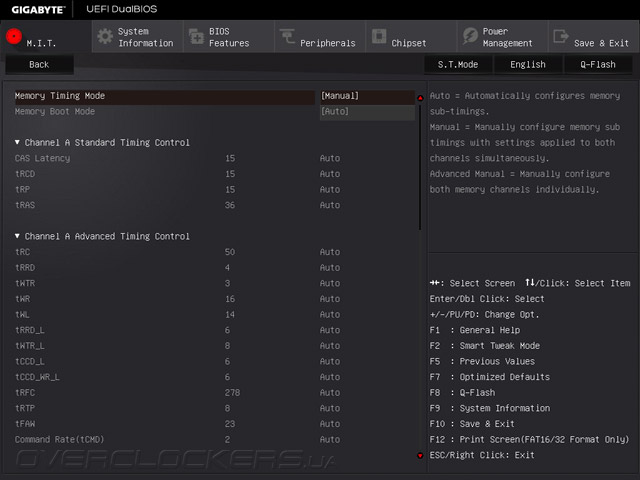Image resolution: width=640 pixels, height=480 pixels.
Task: Click the Power Management icon
Action: point(470,37)
